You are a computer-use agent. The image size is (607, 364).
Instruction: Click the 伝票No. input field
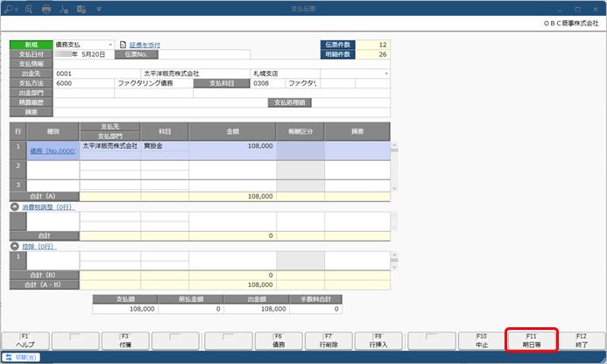[x=204, y=54]
